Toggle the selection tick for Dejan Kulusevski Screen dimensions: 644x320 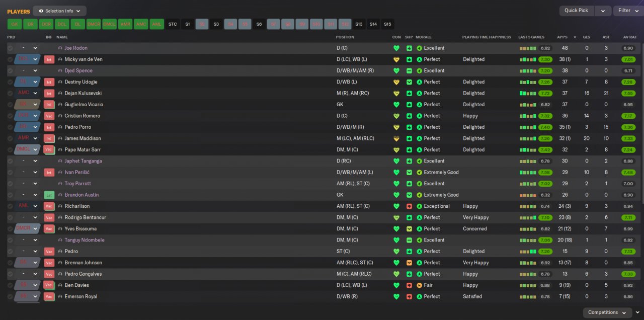(10, 93)
